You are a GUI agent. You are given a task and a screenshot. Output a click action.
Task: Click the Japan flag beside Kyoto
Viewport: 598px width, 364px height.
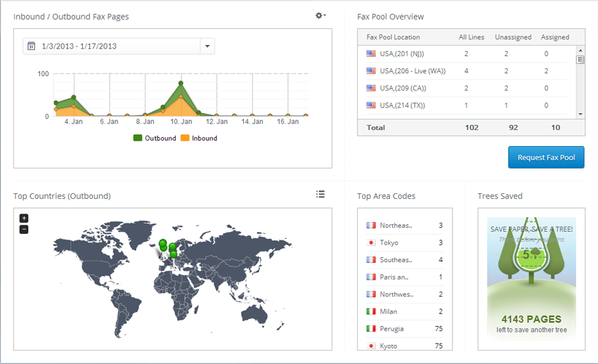point(371,346)
